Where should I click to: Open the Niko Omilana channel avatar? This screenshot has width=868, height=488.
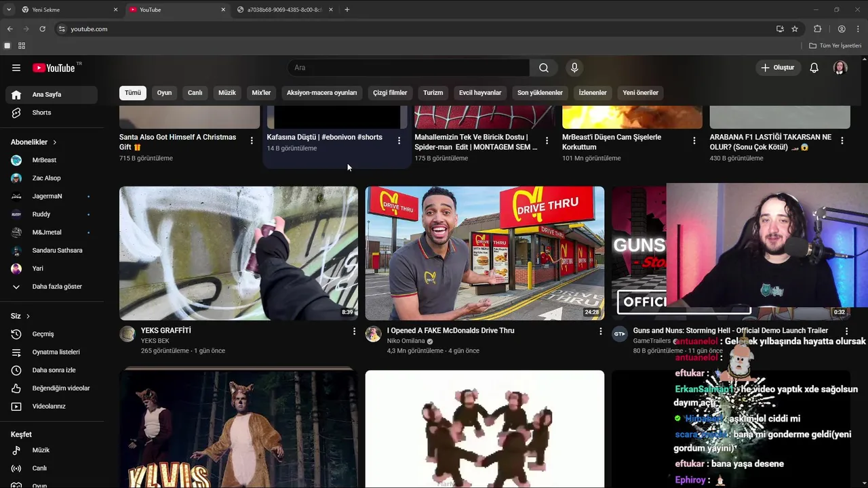pos(373,333)
